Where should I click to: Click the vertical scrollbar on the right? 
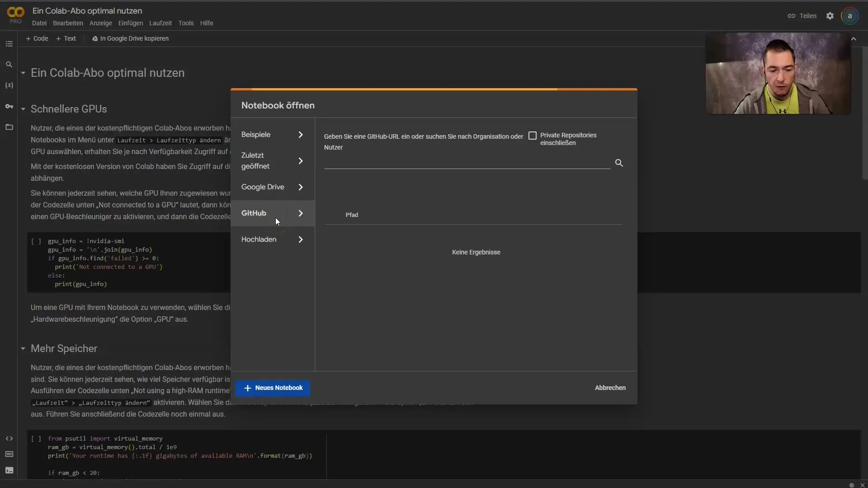[x=865, y=113]
